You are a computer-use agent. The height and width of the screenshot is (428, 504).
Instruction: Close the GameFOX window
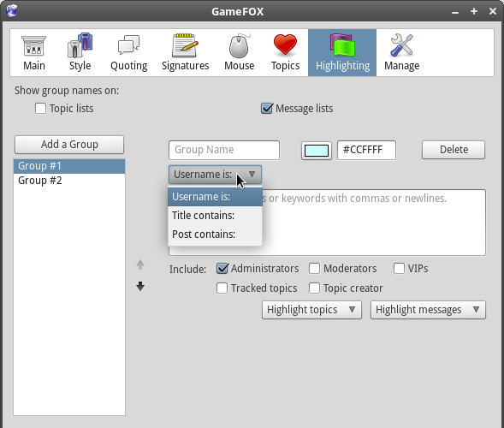point(492,11)
